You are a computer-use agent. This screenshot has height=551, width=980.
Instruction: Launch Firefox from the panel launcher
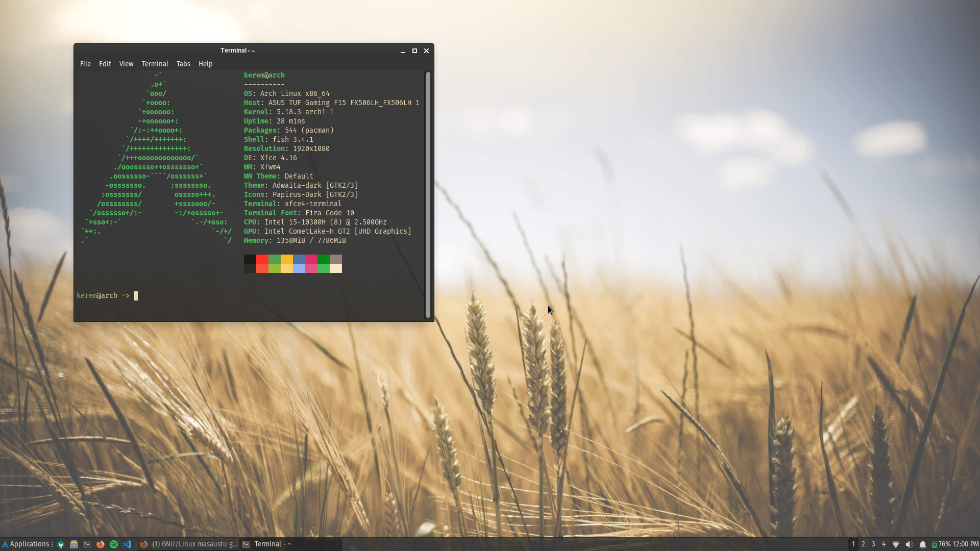(101, 544)
